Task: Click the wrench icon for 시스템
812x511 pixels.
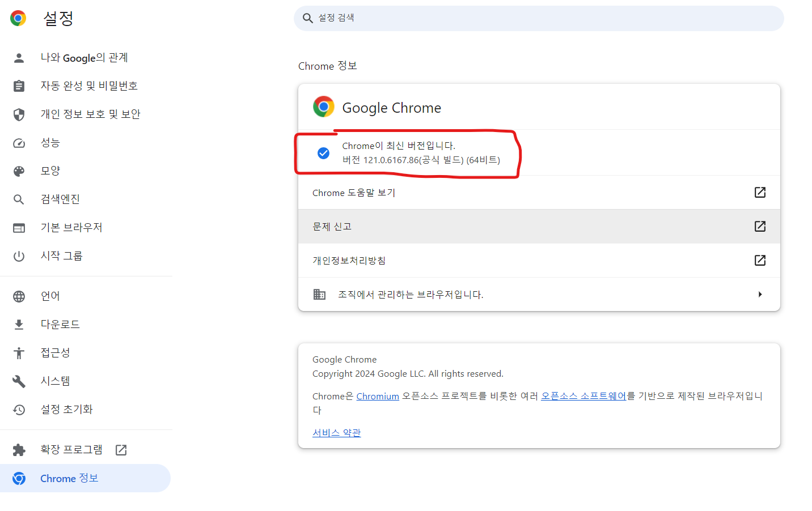Action: coord(19,381)
